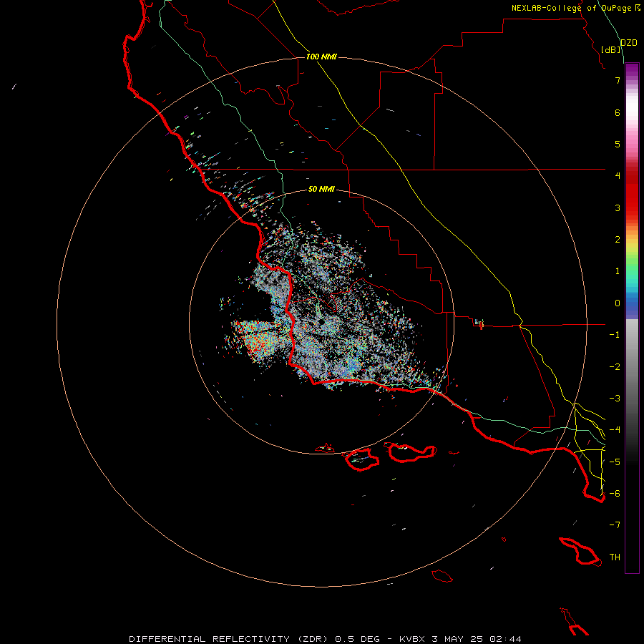The image size is (644, 644).
Task: Pick the -2 tick on color scale
Action: (615, 367)
